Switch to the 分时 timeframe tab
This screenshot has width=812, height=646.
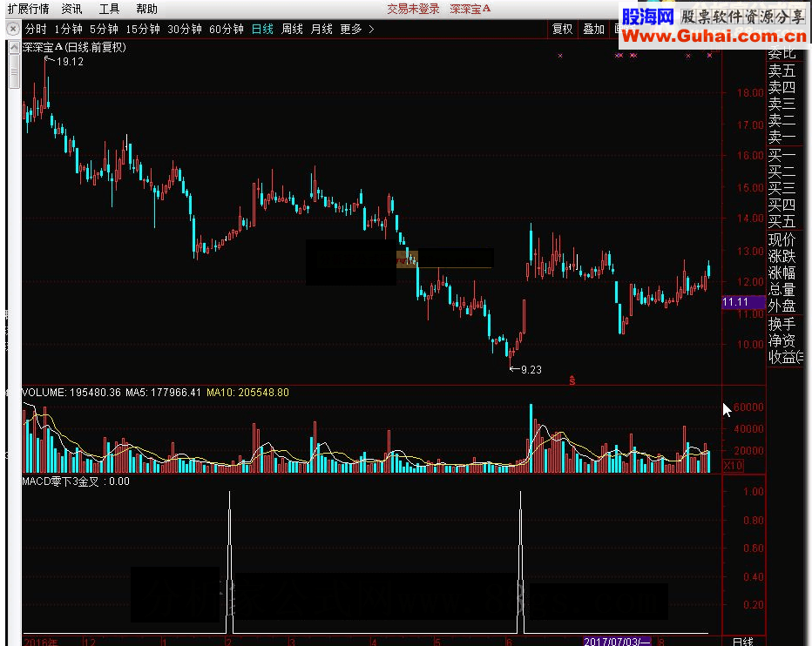(36, 29)
